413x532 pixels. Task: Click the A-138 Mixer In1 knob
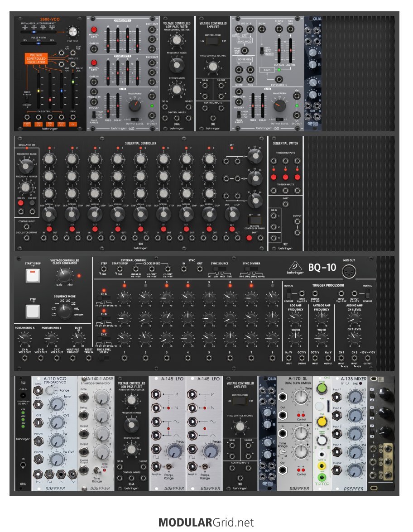[355, 397]
